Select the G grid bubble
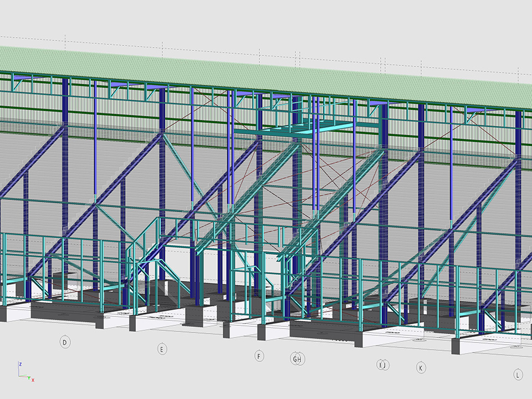The width and height of the screenshot is (532, 399). coord(294,359)
